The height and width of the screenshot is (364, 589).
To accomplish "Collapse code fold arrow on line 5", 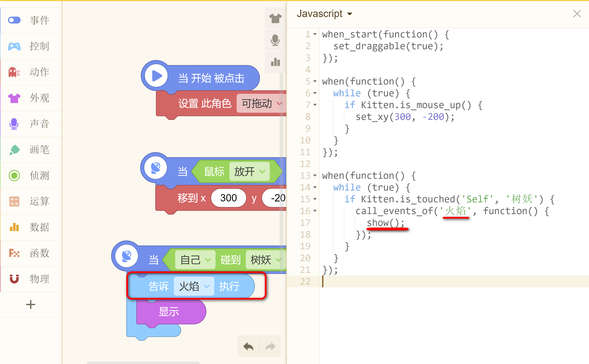I will (x=315, y=81).
